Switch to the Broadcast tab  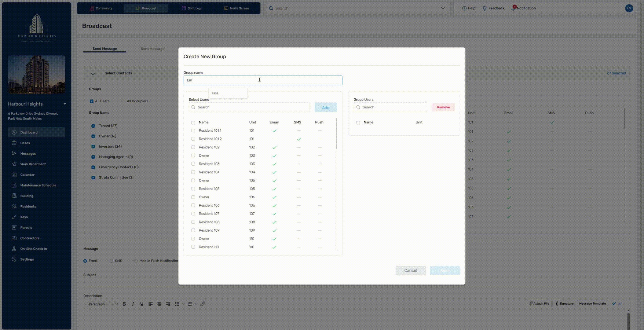coord(146,8)
